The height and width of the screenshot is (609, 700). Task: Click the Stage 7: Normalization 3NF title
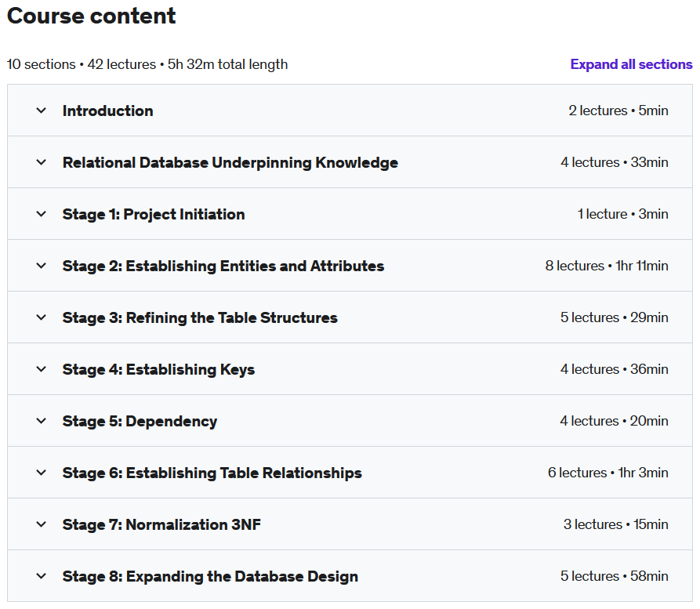[x=161, y=524]
